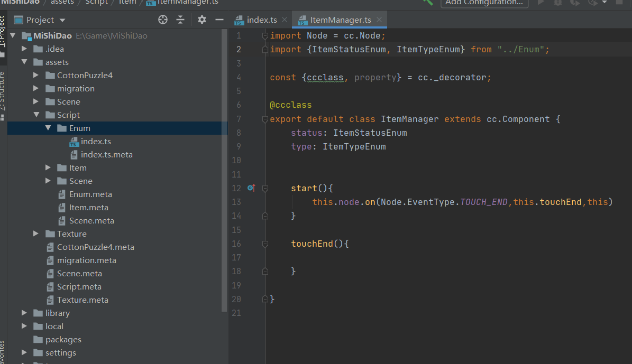Click the gutter override marker on line 12

coord(251,188)
